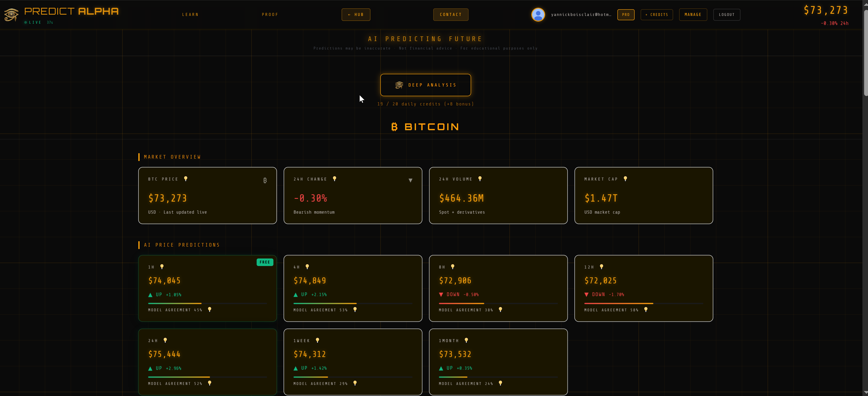This screenshot has height=396, width=868.
Task: Click the lightbulb next to 4H prediction label
Action: coord(307,267)
